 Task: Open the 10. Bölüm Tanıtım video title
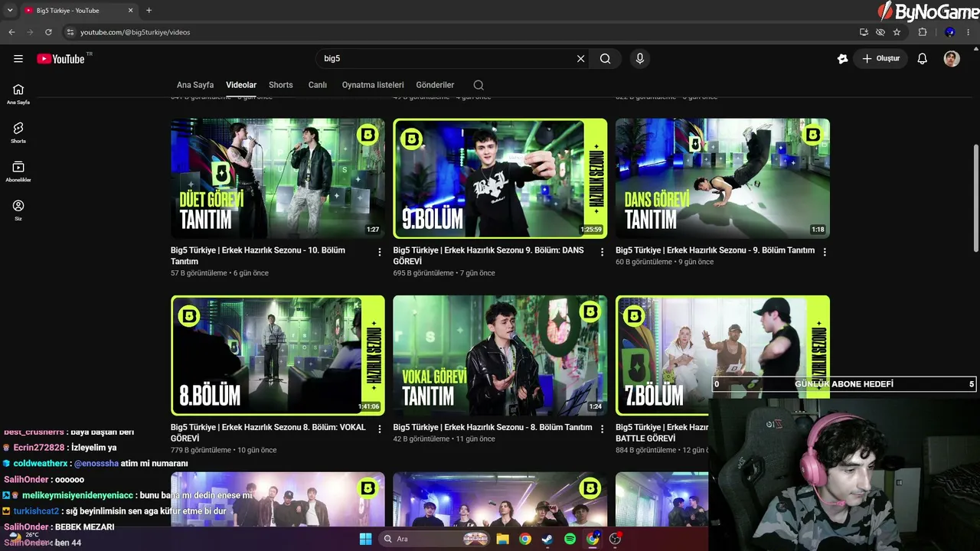pyautogui.click(x=258, y=256)
